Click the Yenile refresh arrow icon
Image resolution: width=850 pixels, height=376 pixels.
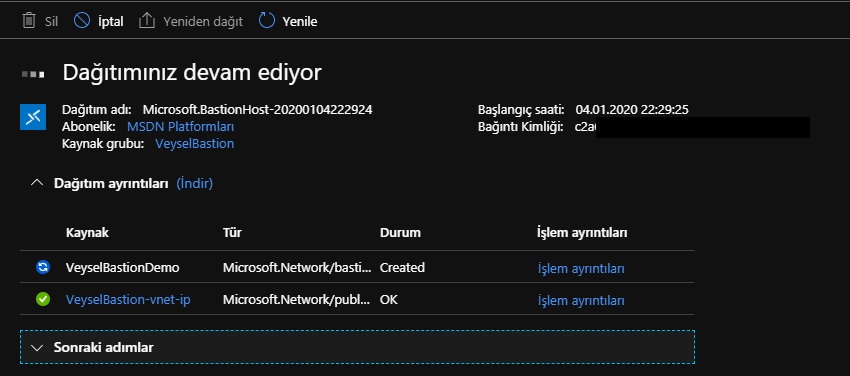pyautogui.click(x=267, y=21)
